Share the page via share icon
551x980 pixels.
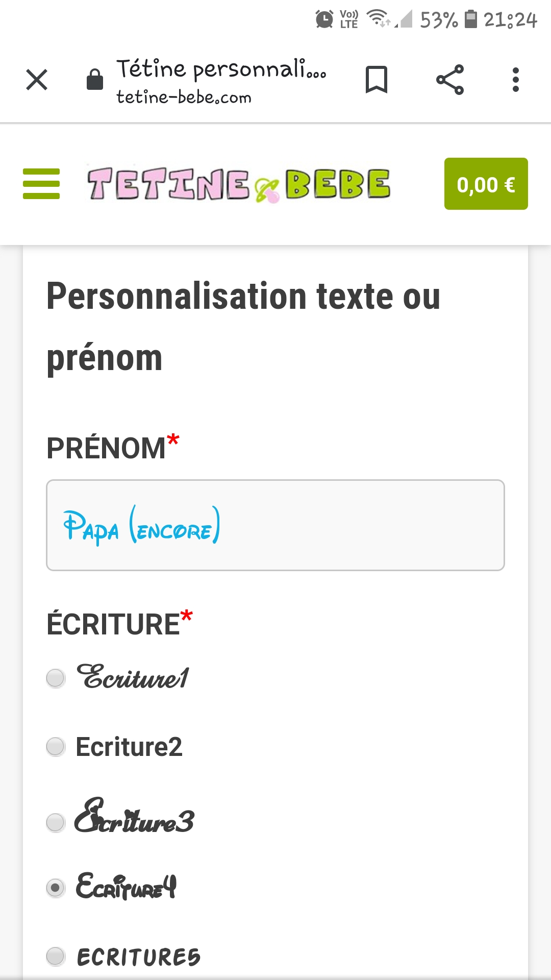pyautogui.click(x=450, y=80)
